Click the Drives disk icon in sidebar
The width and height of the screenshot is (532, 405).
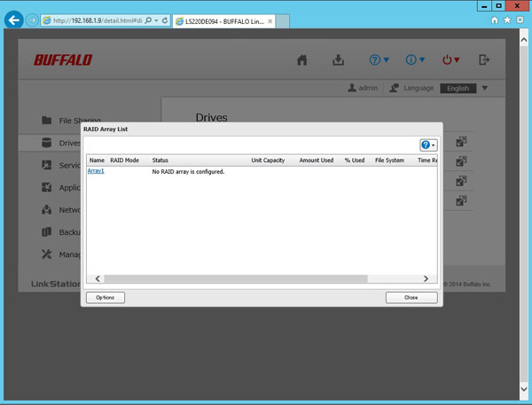coord(48,143)
